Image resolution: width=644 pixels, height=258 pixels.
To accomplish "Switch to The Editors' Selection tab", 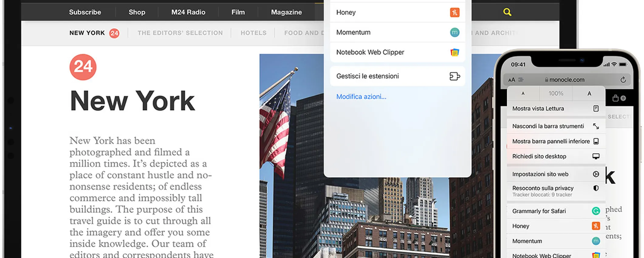I will 180,33.
